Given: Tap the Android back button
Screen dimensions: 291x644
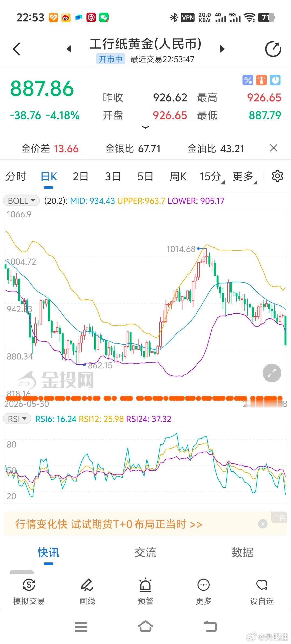Looking at the screenshot, I should pos(210,626).
